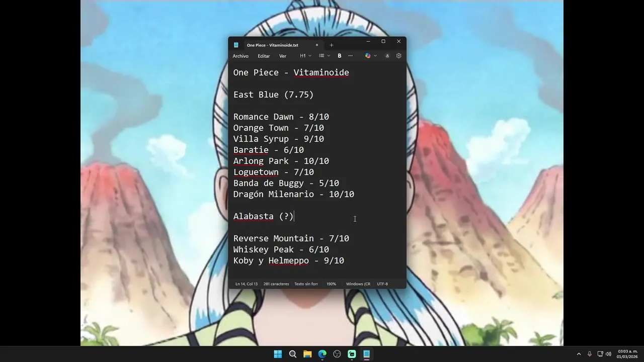Click the Copilot icon in Notepad
644x362 pixels.
pos(368,56)
